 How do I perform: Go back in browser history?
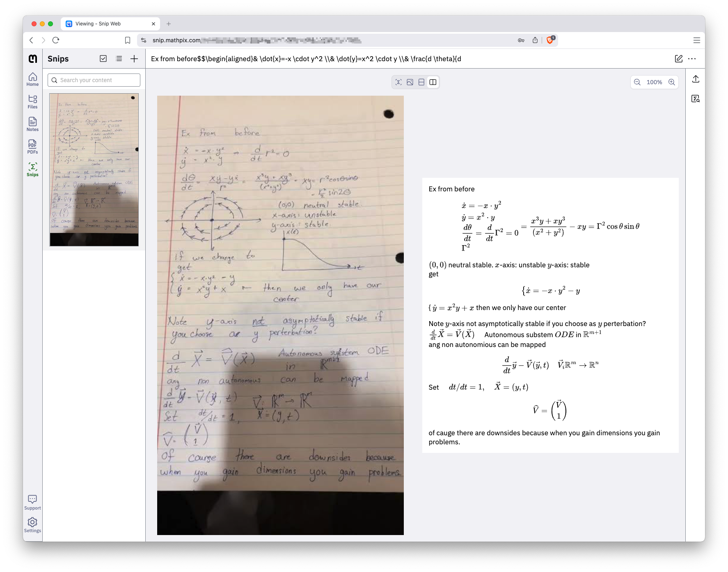(x=31, y=40)
